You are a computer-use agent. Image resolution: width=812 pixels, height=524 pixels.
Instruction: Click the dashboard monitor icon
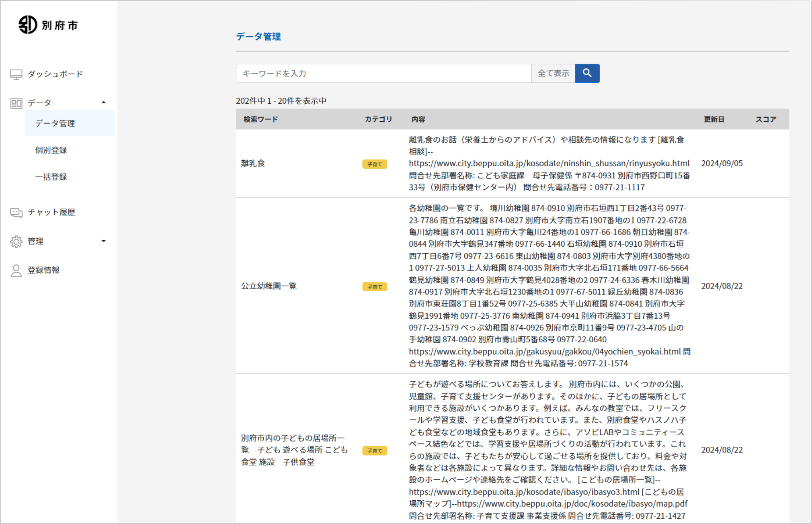(x=16, y=74)
